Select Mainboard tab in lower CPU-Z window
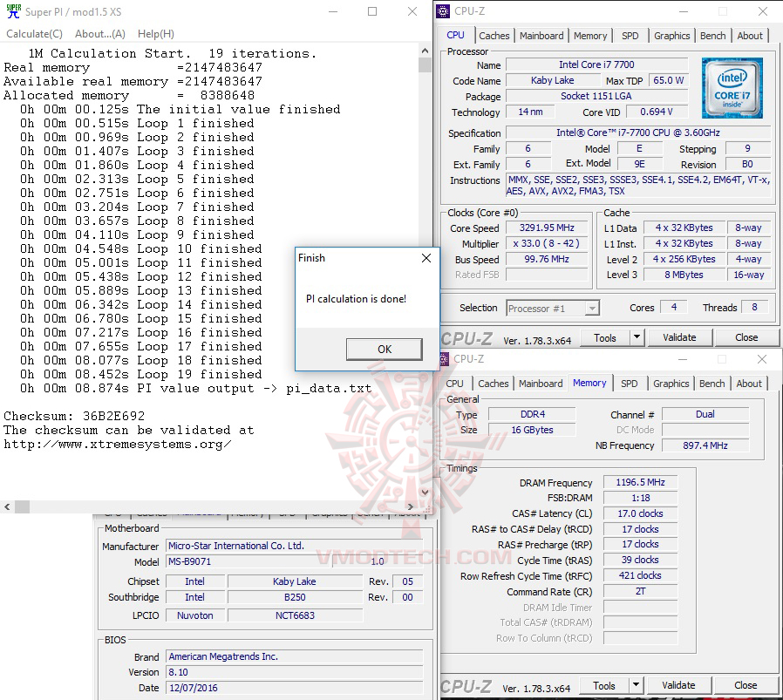The image size is (783, 700). click(541, 384)
